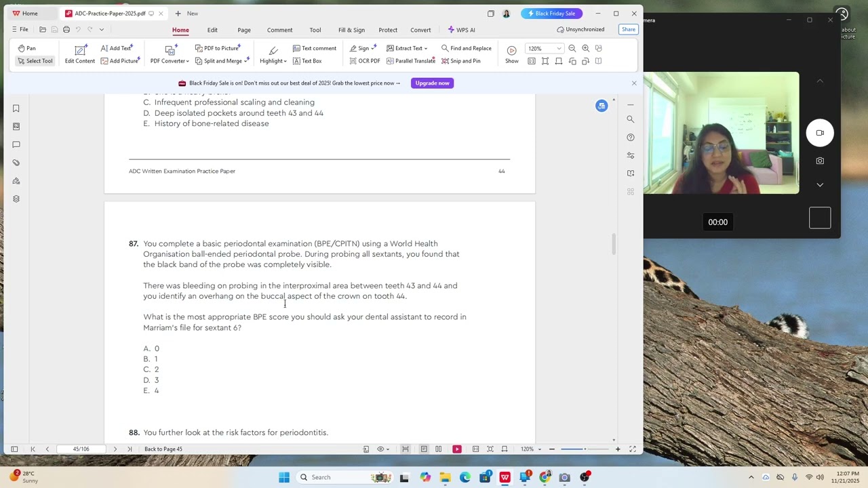Open Find and Replace
The width and height of the screenshot is (868, 488).
(x=467, y=48)
